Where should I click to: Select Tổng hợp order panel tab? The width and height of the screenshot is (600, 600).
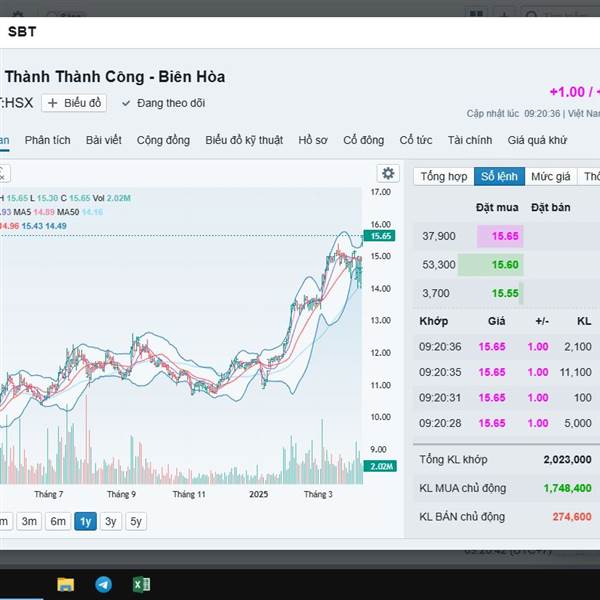tap(444, 176)
